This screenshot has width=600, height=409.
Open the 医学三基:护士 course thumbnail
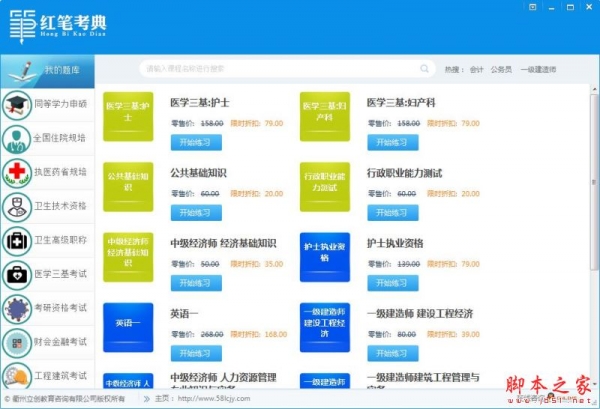128,117
